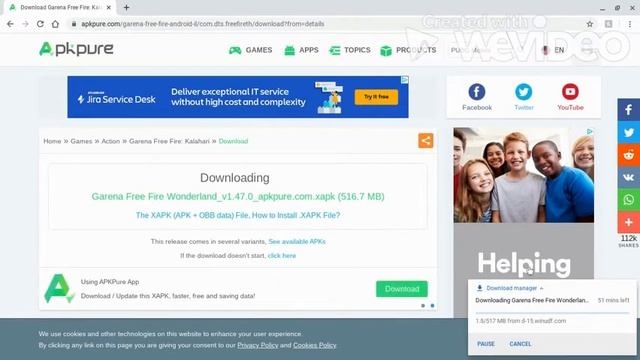Screen dimensions: 640x360
Task: Click the browser forward arrow
Action: [x=25, y=24]
